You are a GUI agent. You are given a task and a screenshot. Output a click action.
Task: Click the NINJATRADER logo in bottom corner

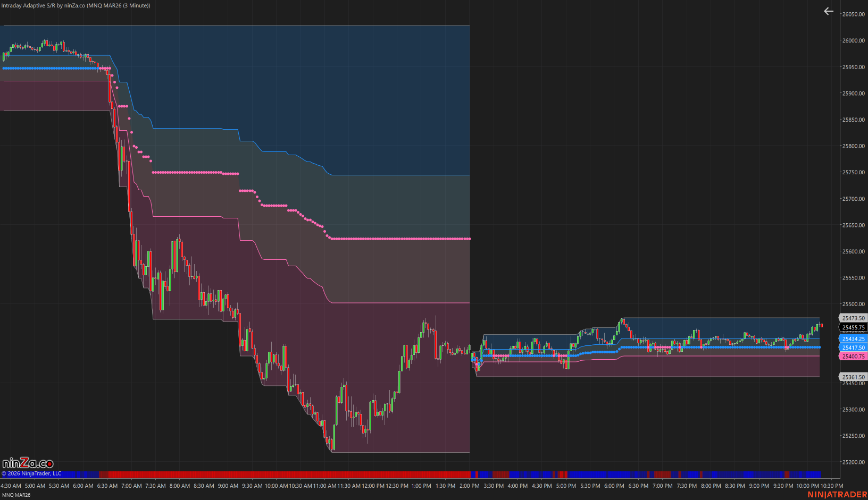(x=837, y=495)
